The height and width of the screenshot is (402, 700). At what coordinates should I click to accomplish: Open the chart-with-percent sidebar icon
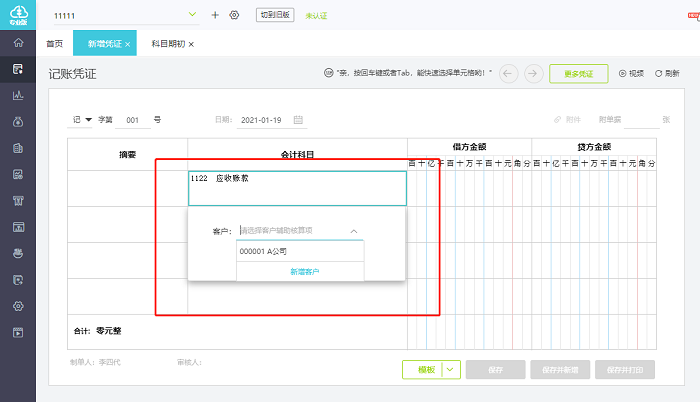coord(18,174)
